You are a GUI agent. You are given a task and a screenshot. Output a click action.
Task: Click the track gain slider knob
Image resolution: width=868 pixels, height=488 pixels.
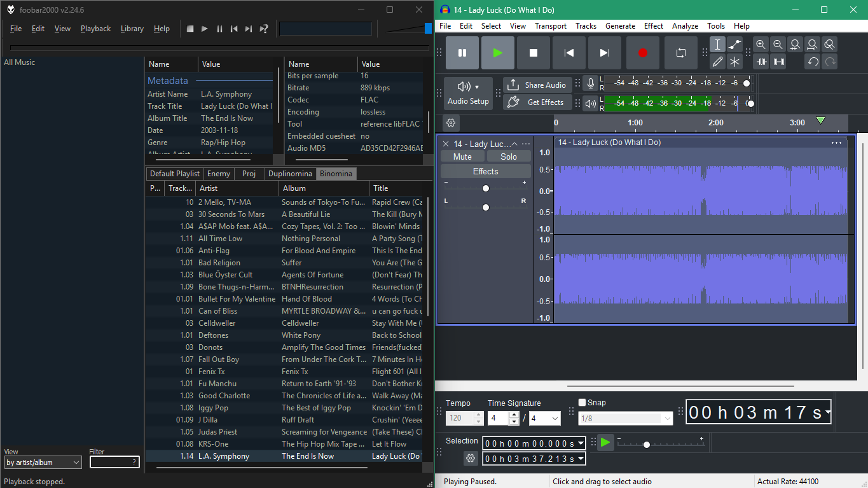(486, 188)
